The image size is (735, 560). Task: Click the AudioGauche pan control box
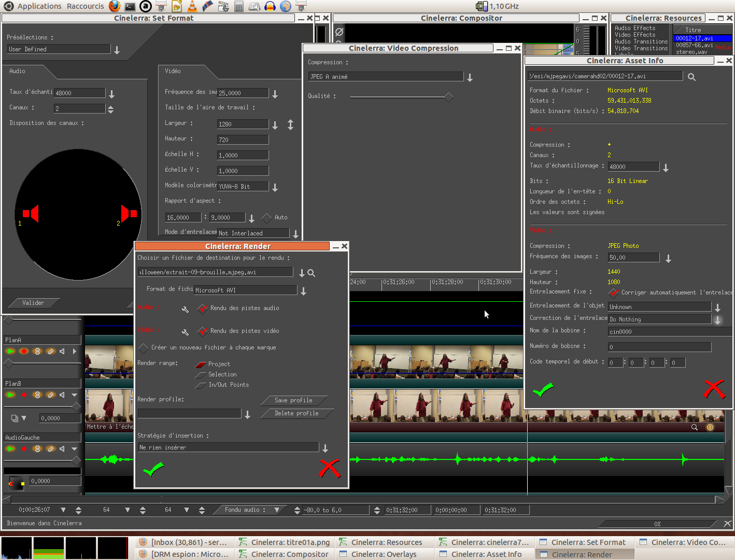click(x=17, y=484)
